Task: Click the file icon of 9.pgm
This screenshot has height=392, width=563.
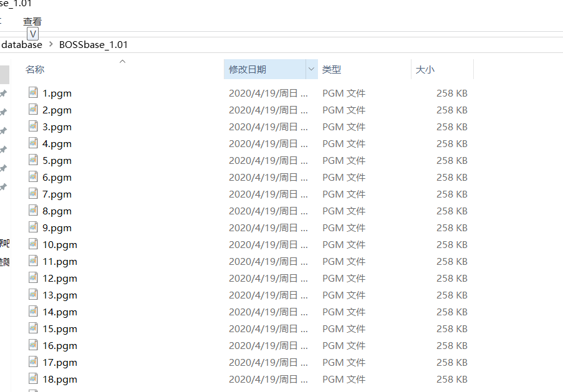Action: click(x=33, y=227)
